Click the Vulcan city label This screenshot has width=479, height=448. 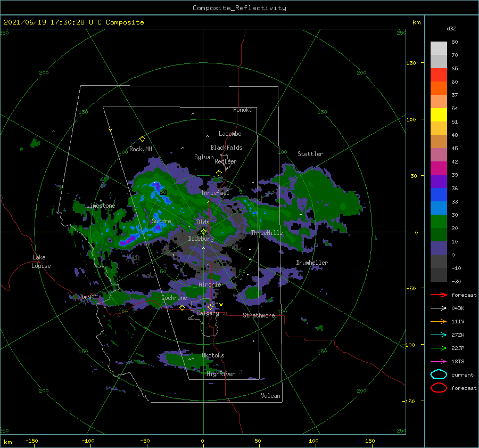(270, 396)
